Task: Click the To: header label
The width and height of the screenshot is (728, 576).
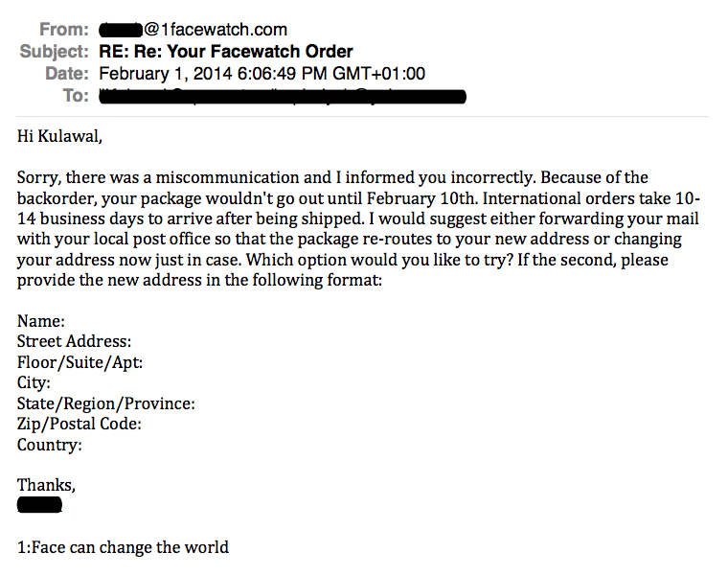Action: click(76, 96)
